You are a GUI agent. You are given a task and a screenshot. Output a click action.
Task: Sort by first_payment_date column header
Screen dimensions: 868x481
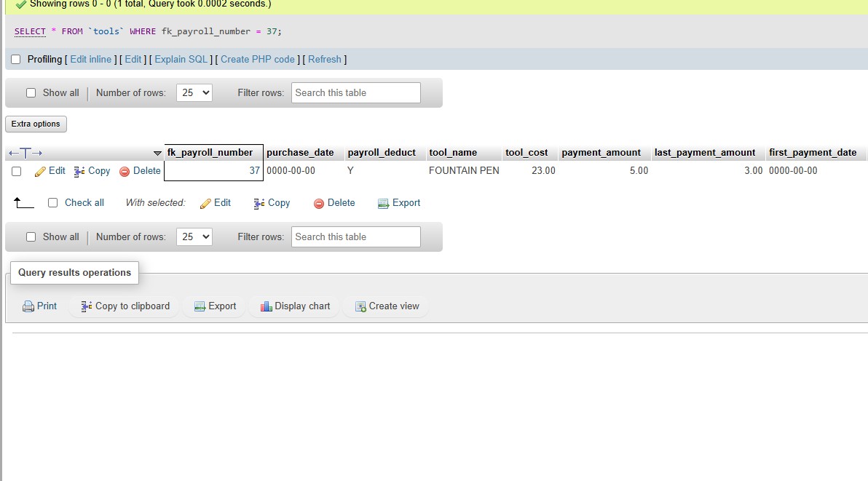[x=813, y=153]
